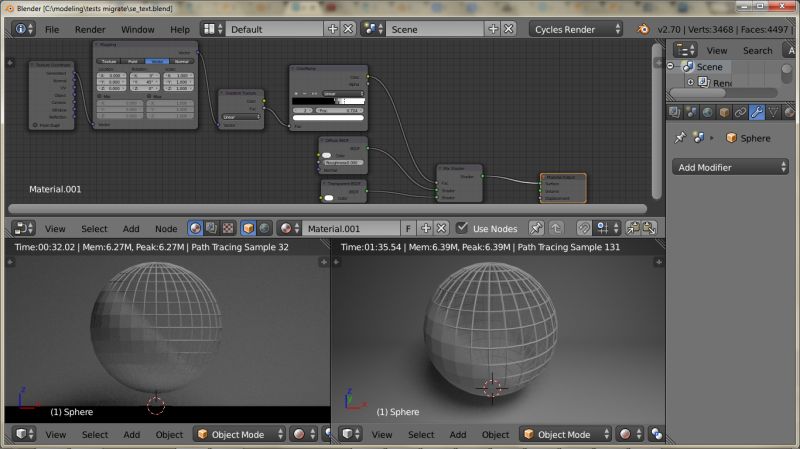Open the Object properties tab
Image resolution: width=800 pixels, height=449 pixels.
coord(724,112)
